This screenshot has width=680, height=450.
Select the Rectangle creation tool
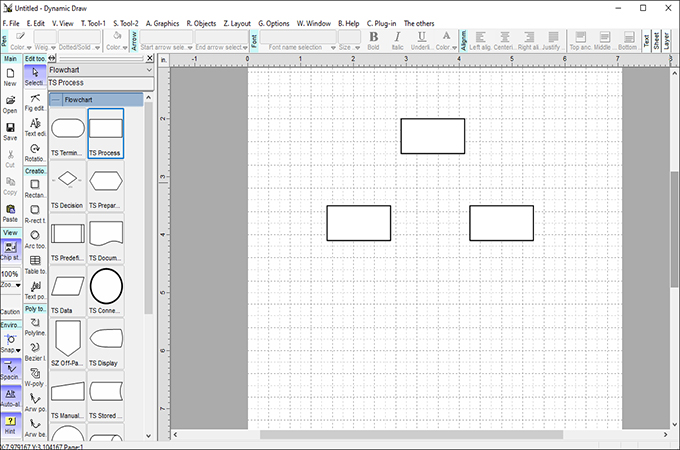pyautogui.click(x=35, y=189)
